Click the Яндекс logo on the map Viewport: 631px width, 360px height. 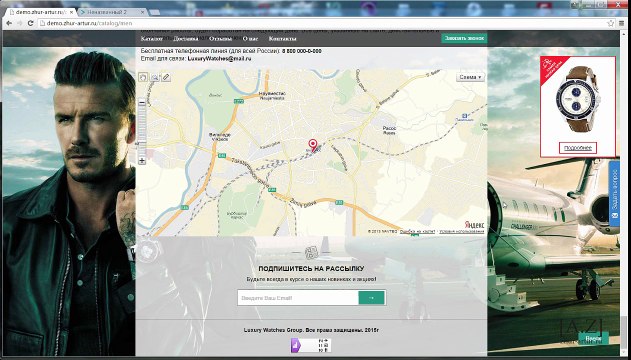click(474, 225)
